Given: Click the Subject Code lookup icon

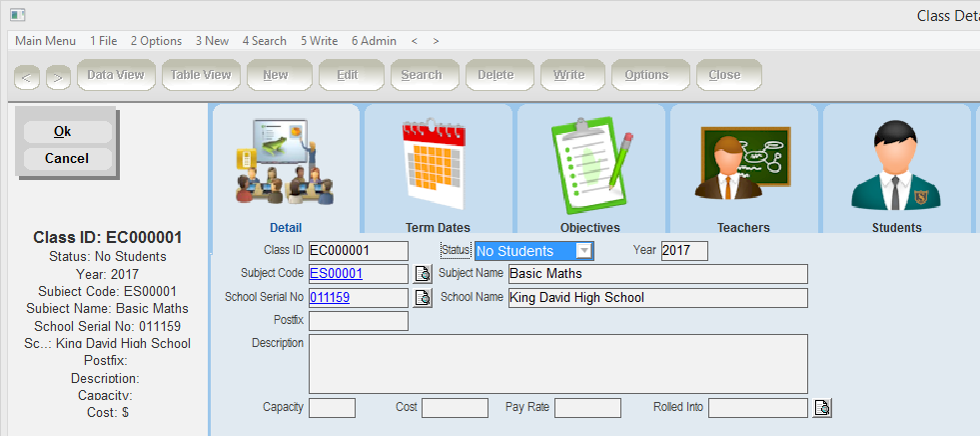Looking at the screenshot, I should pos(423,273).
